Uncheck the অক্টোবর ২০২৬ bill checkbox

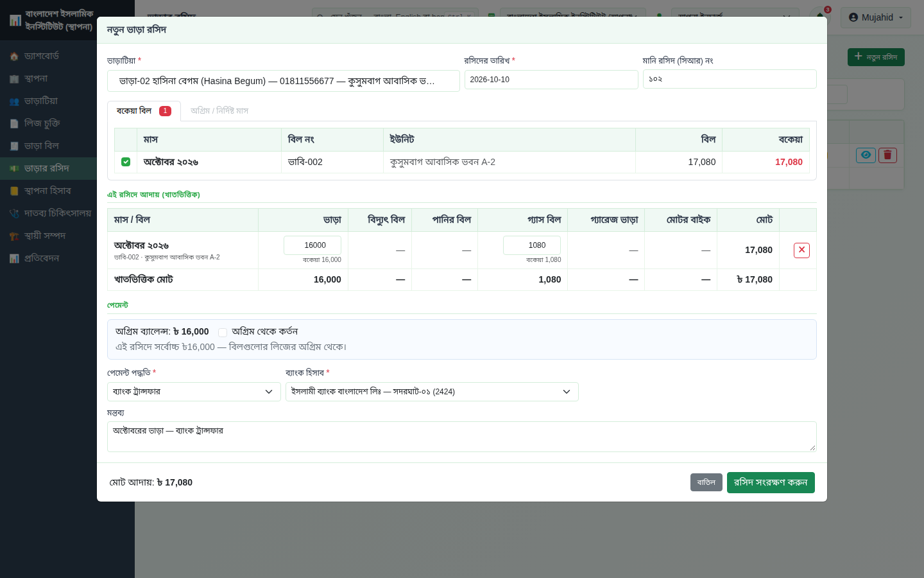coord(126,162)
